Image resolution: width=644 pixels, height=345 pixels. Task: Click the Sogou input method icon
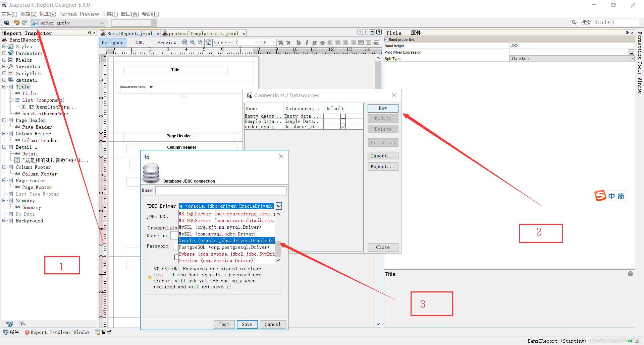600,196
